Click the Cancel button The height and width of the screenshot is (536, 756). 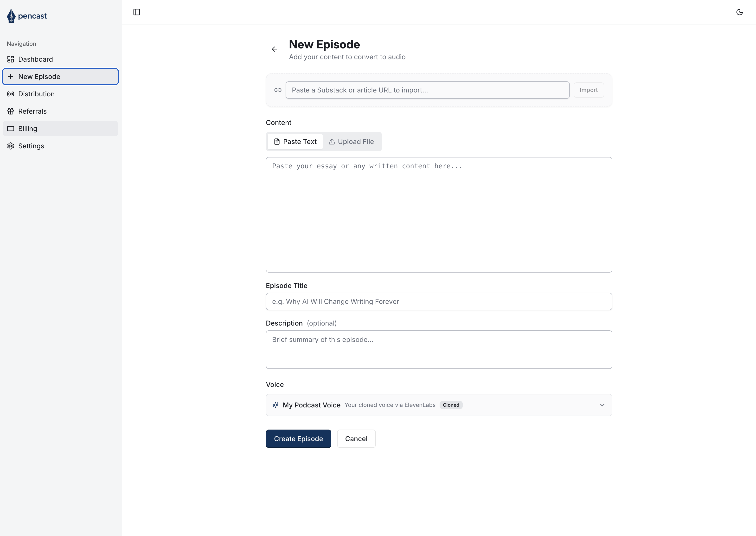pos(356,439)
